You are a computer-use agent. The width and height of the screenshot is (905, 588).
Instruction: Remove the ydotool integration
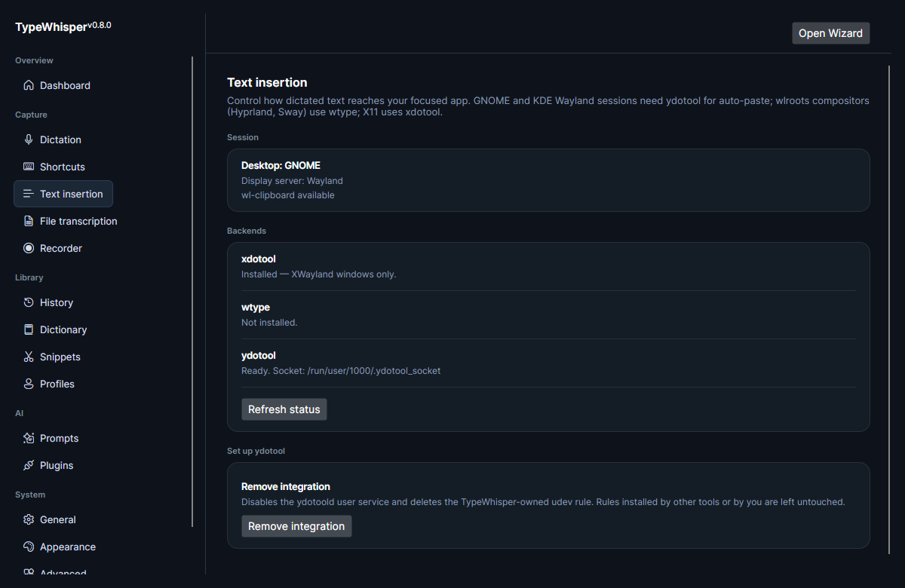pyautogui.click(x=296, y=526)
